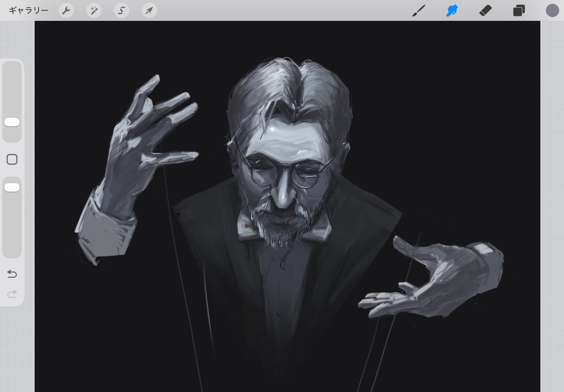564x392 pixels.
Task: Tap the conductor painting canvas
Action: coord(287,206)
